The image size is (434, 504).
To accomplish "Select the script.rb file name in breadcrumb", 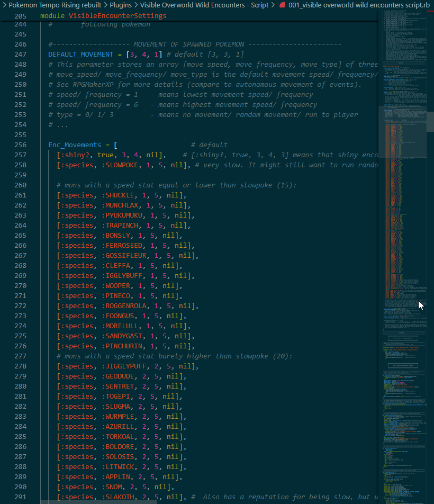I will point(359,5).
